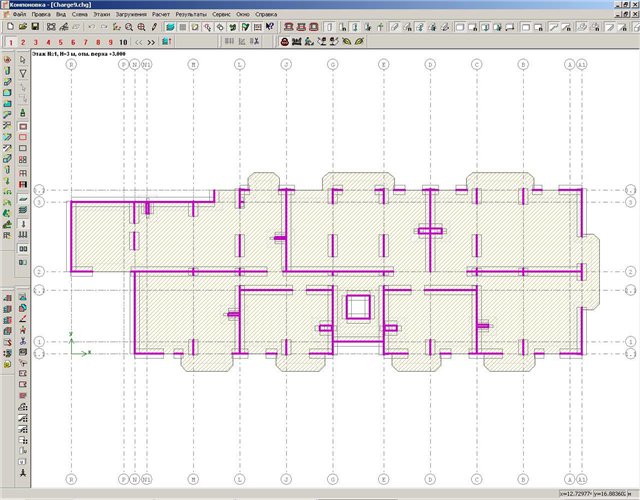The height and width of the screenshot is (500, 640).
Task: Click the Save diskette icon
Action: (x=34, y=28)
